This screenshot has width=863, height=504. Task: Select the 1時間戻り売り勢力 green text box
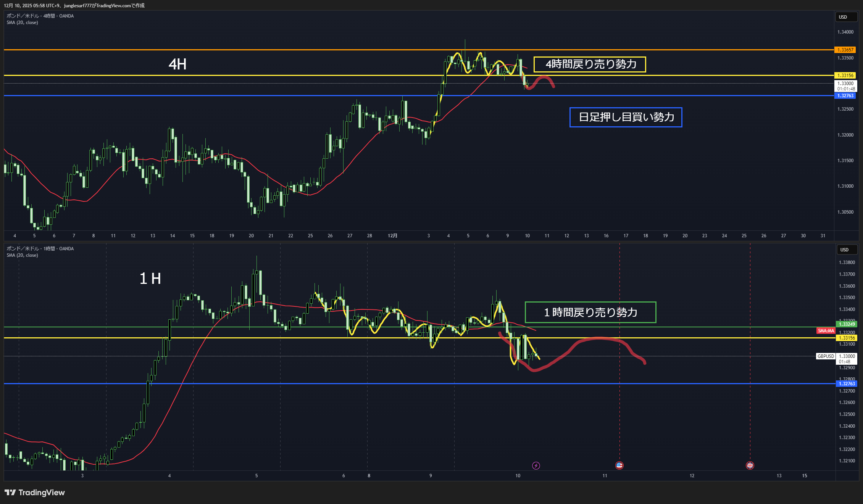[x=590, y=312]
